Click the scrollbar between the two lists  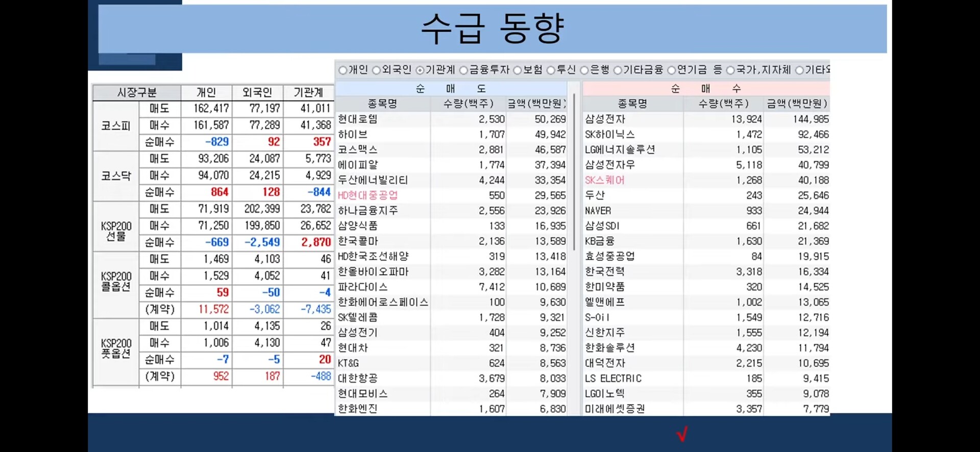pos(575,171)
